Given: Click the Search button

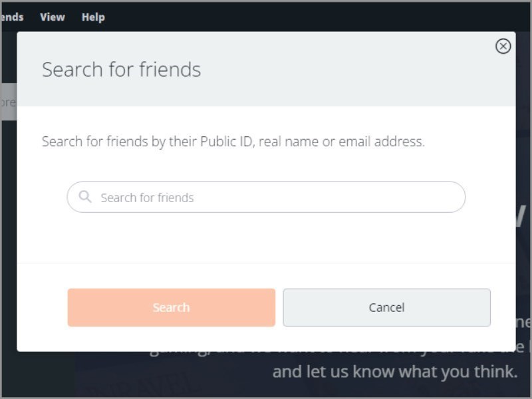Looking at the screenshot, I should (x=171, y=307).
